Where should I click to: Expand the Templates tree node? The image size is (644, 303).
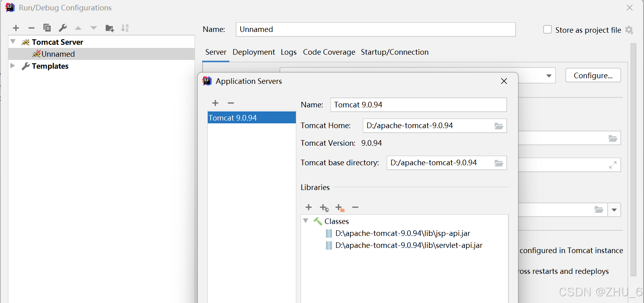(x=13, y=65)
